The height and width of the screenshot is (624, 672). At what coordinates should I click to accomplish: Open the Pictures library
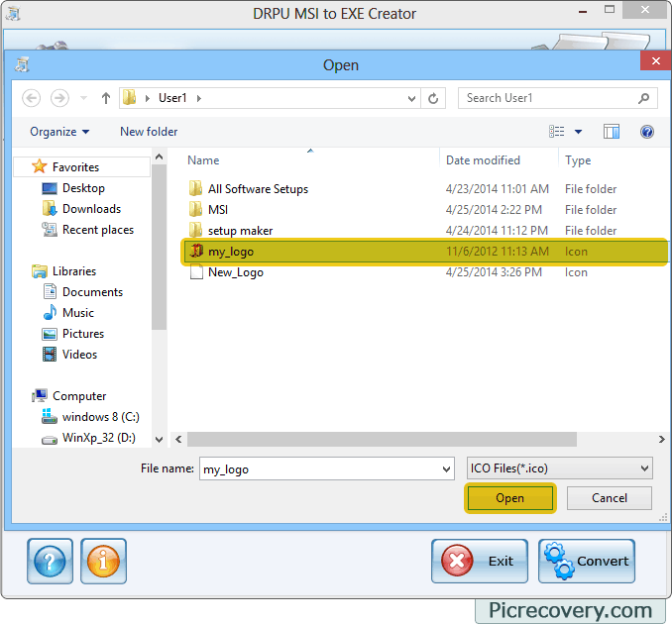pyautogui.click(x=82, y=334)
